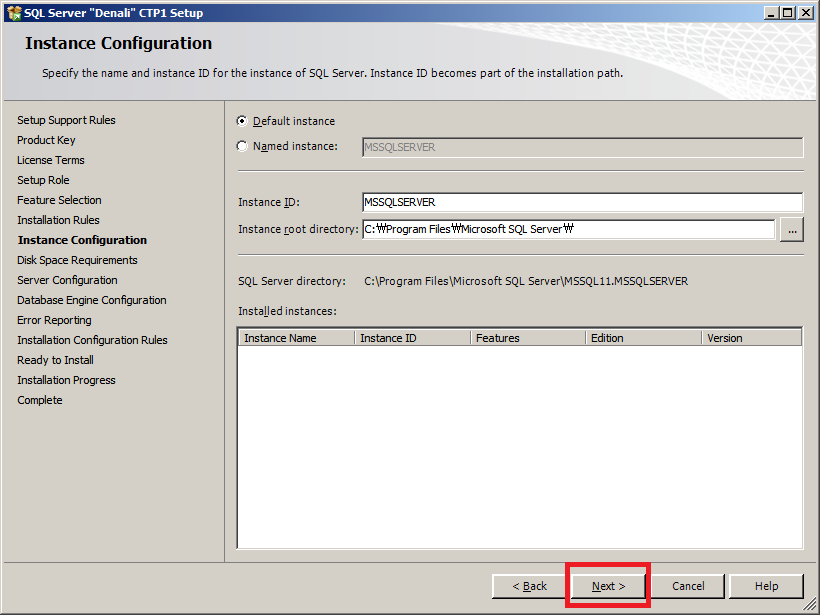Viewport: 820px width, 615px height.
Task: Maximize the setup window
Action: (788, 13)
